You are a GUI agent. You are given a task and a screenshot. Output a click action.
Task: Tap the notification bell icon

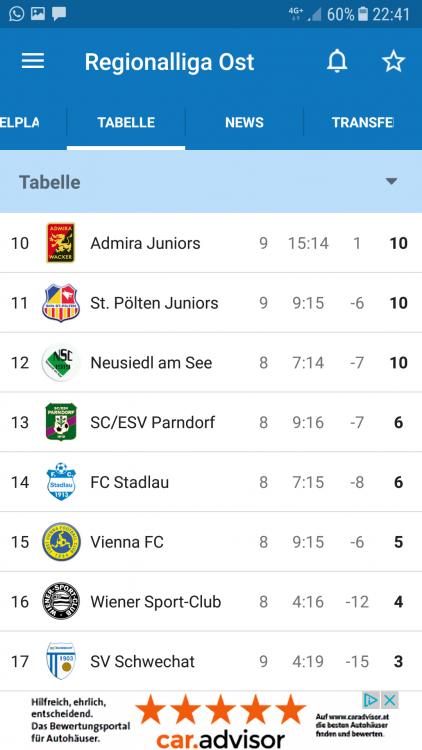[x=337, y=61]
